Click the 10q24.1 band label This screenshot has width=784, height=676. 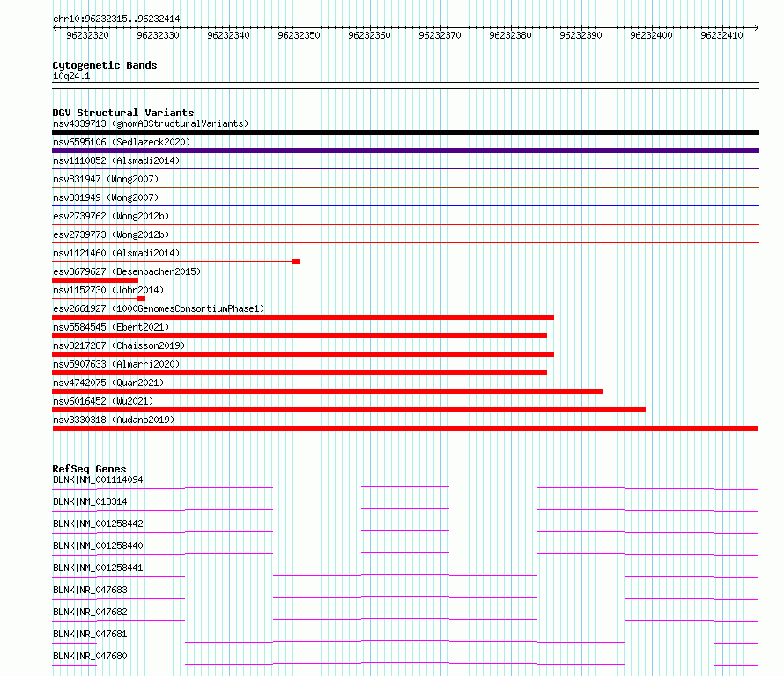(x=71, y=76)
